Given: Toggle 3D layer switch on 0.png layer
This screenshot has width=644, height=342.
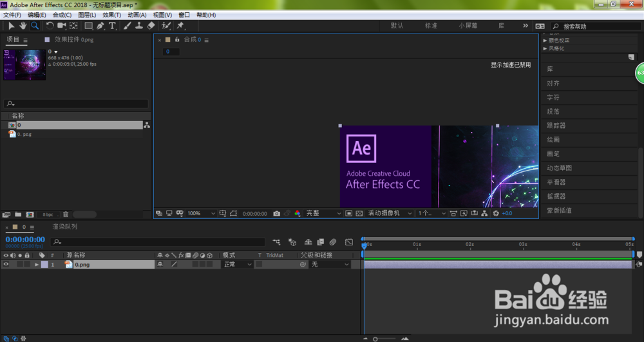Looking at the screenshot, I should click(x=209, y=265).
